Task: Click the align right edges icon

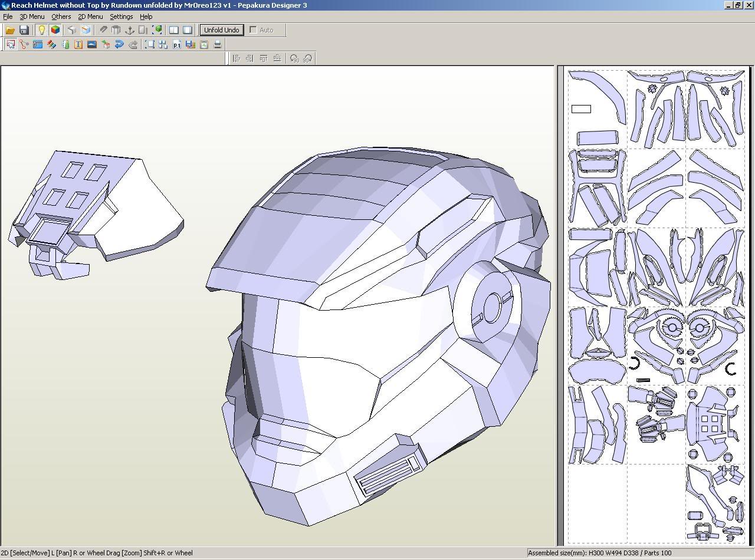Action: click(250, 58)
